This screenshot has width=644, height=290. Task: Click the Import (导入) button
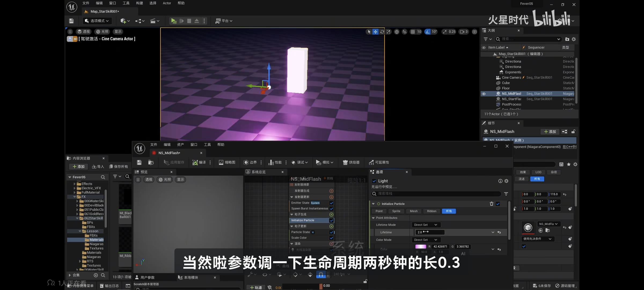pyautogui.click(x=98, y=167)
